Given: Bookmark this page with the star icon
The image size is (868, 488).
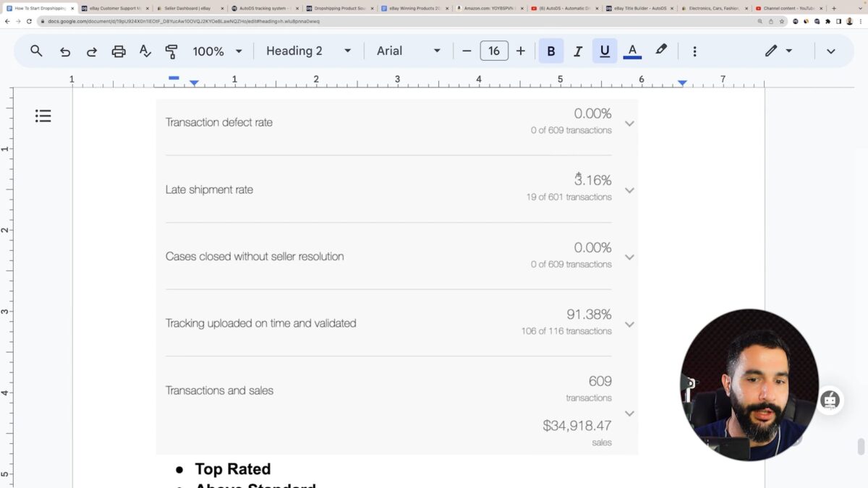Looking at the screenshot, I should tap(782, 22).
